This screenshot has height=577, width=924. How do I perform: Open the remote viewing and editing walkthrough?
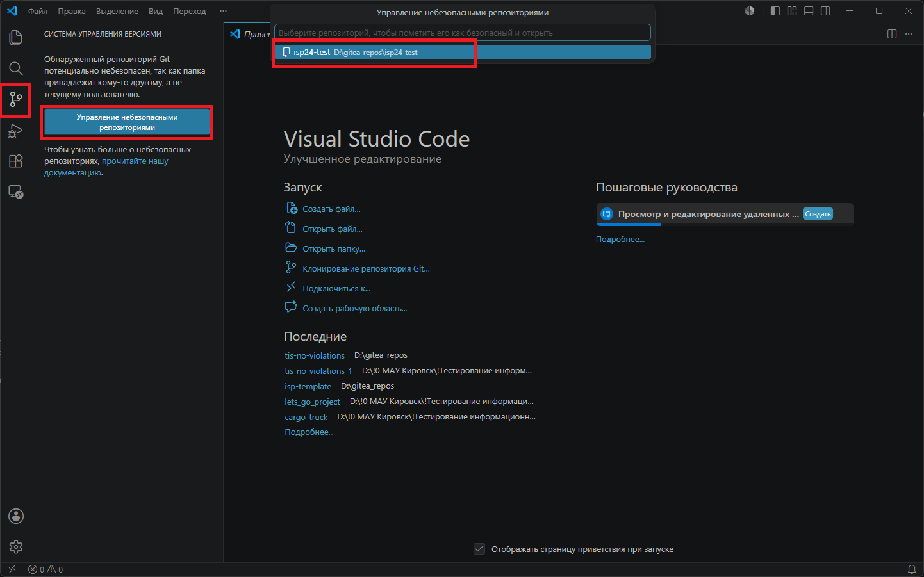pos(725,215)
